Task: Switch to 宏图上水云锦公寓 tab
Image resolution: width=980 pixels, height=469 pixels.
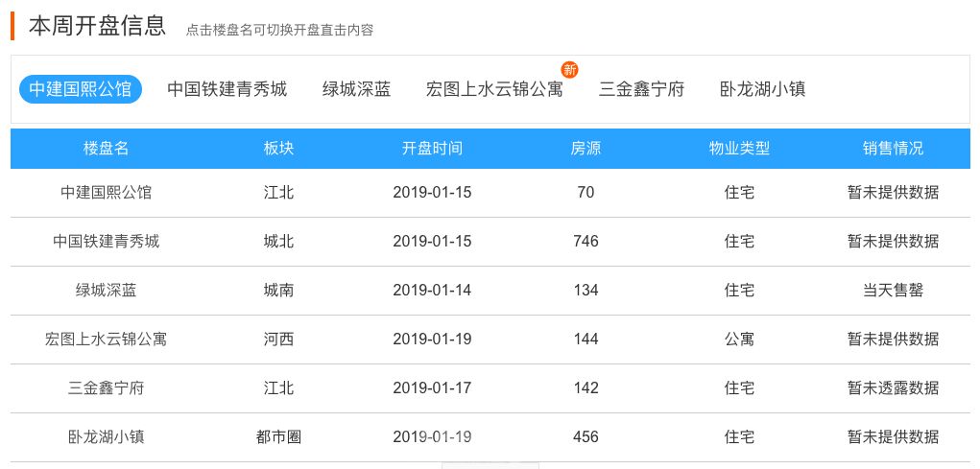Action: point(494,89)
